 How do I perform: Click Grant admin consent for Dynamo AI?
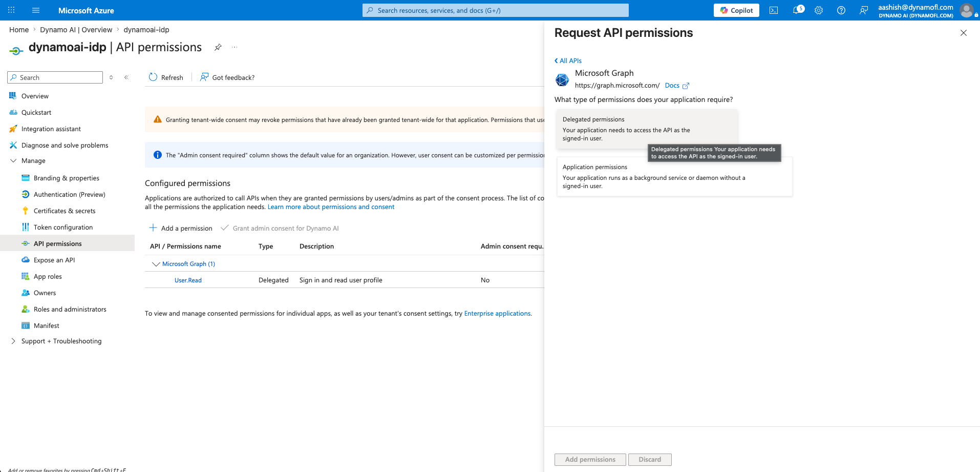280,228
